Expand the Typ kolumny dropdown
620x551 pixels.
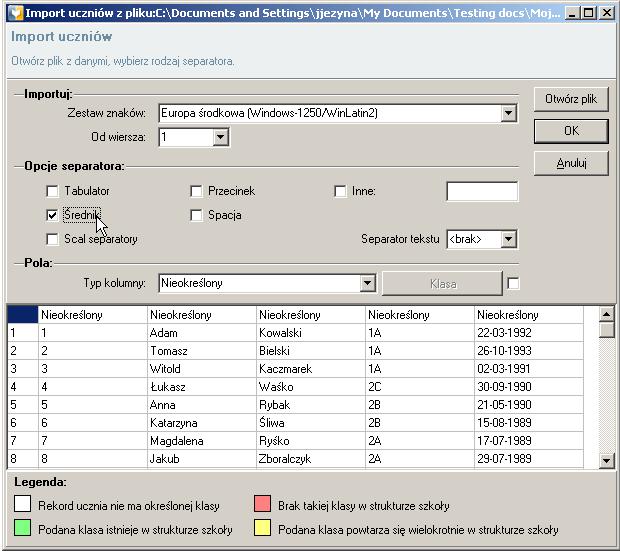[x=367, y=283]
